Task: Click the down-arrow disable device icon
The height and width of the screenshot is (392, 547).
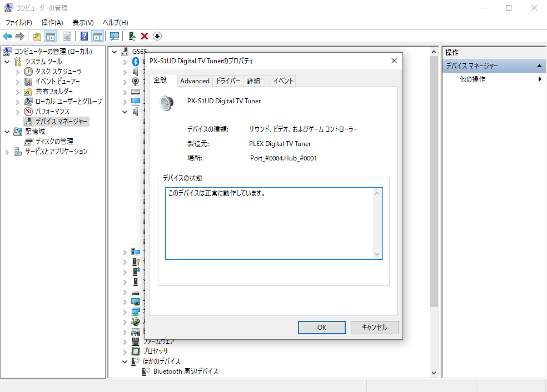Action: [x=157, y=36]
